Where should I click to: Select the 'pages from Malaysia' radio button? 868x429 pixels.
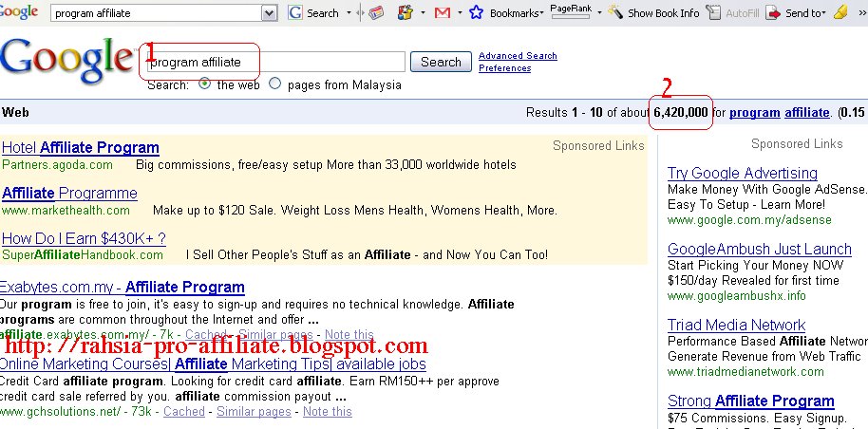pos(274,84)
